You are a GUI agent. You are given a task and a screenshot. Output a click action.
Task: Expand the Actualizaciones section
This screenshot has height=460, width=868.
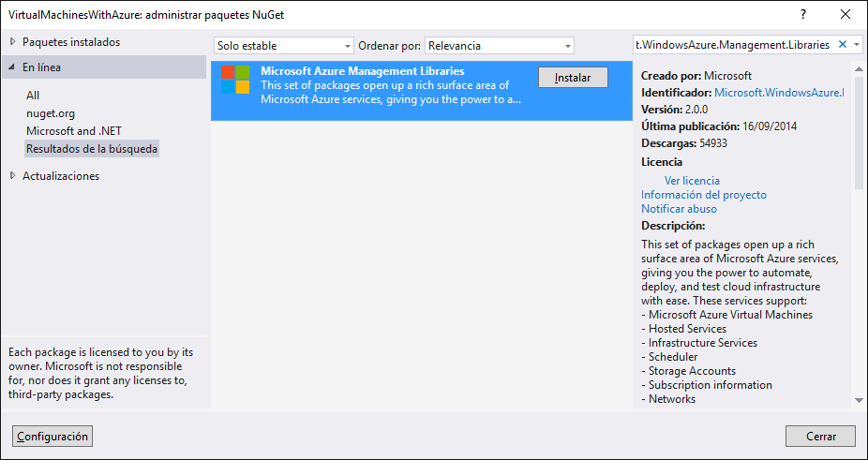point(12,176)
